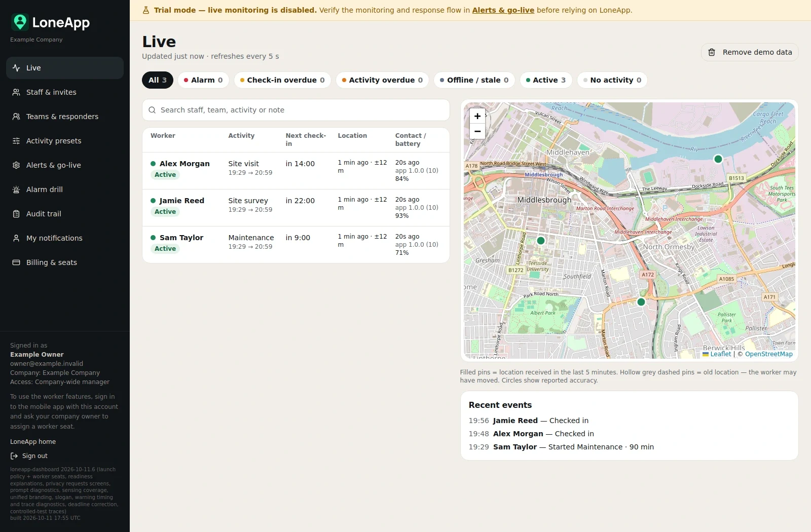Open the Leaflet attribution link
Viewport: 811px width, 532px height.
pos(717,354)
